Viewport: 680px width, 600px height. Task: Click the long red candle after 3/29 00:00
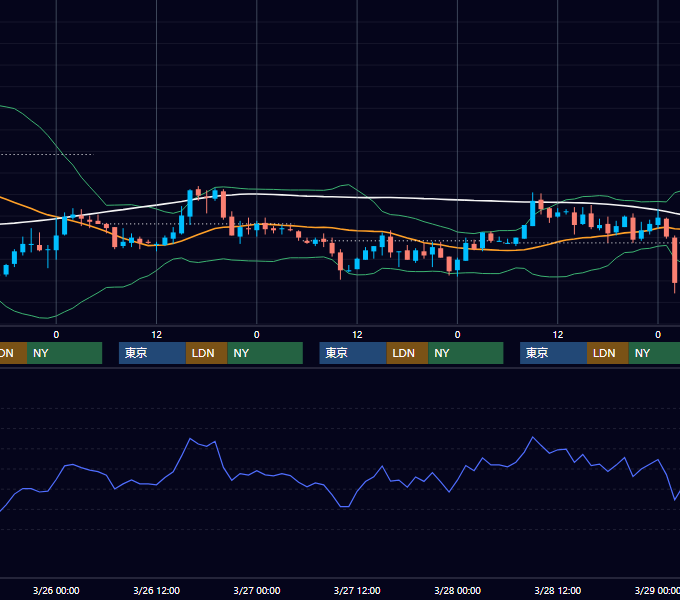tap(675, 260)
